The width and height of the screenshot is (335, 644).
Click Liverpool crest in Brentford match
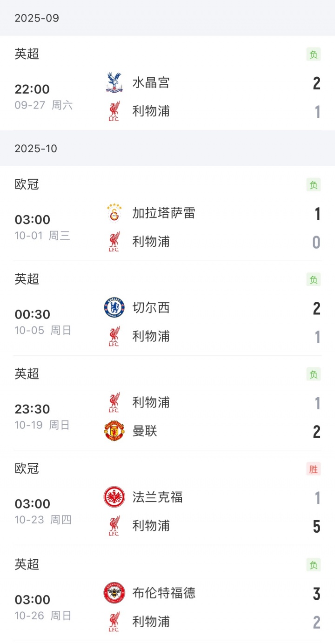click(x=114, y=622)
